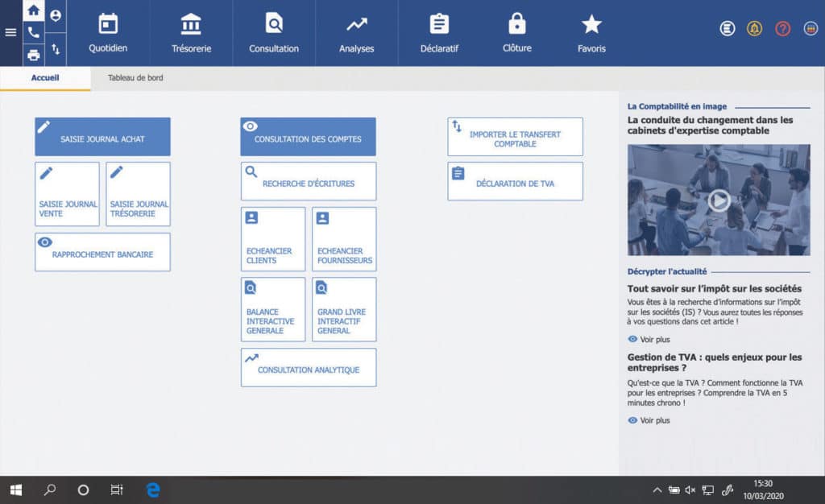This screenshot has width=825, height=504.
Task: Open the Consultation module
Action: pos(274,32)
